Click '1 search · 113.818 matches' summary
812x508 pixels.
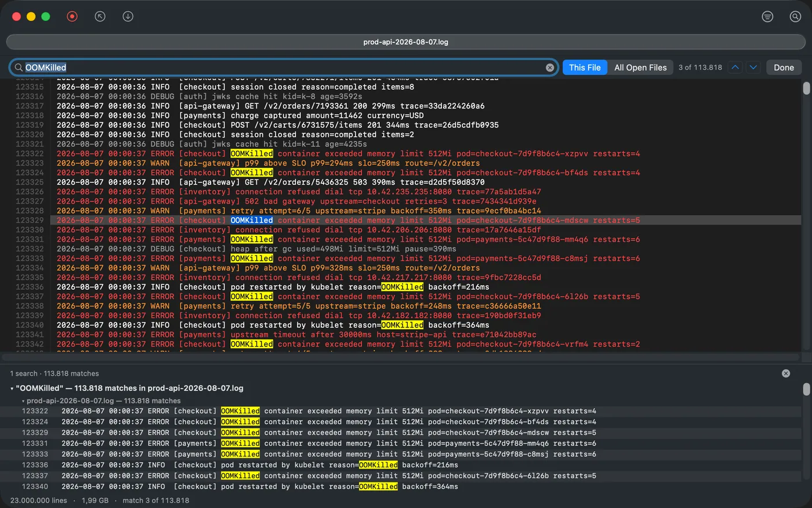(55, 373)
